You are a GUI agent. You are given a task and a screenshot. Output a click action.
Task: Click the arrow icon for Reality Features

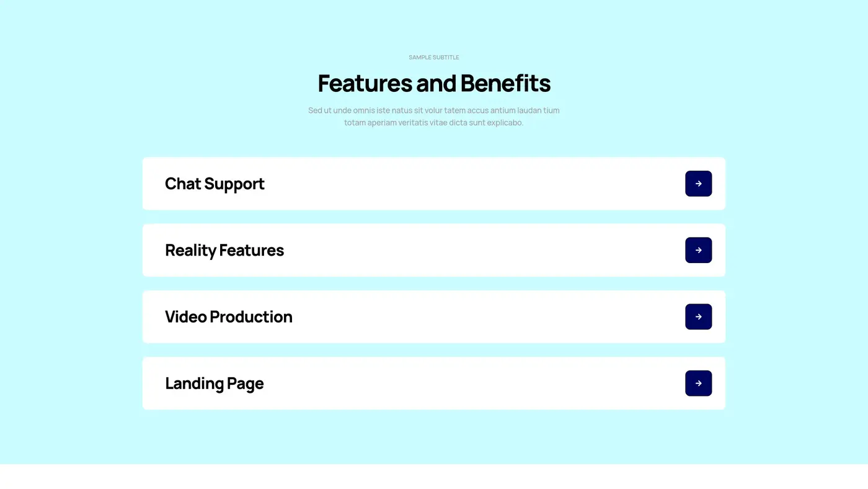click(x=698, y=250)
